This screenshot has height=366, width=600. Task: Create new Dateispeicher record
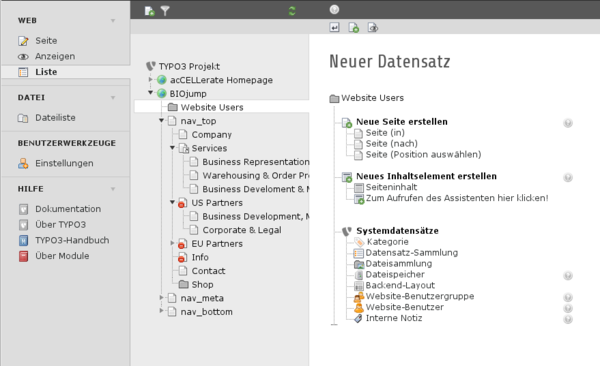pos(395,274)
